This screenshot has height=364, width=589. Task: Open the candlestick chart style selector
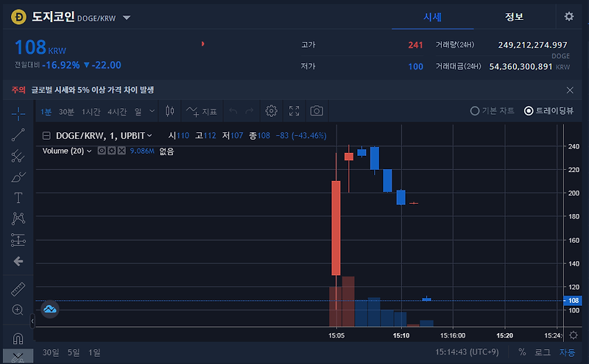170,111
